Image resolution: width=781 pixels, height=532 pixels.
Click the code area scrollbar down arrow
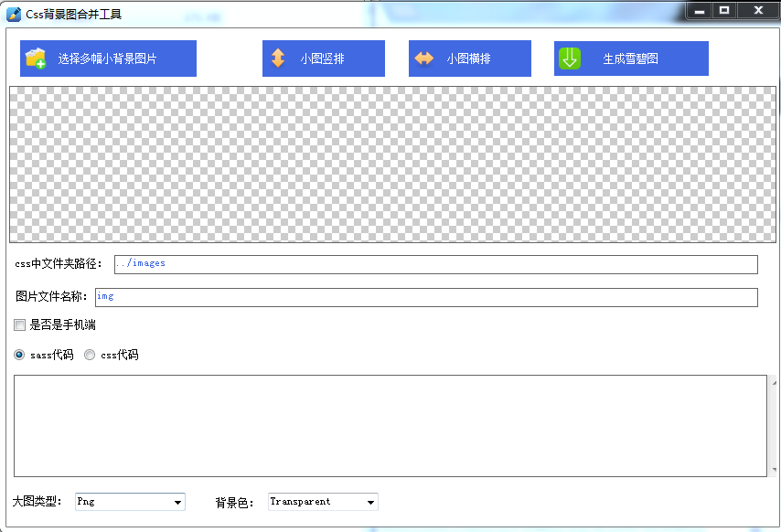(x=774, y=469)
